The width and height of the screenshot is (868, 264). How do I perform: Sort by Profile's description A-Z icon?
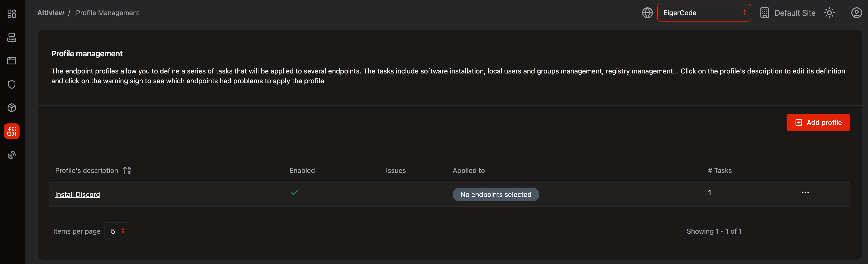point(127,170)
